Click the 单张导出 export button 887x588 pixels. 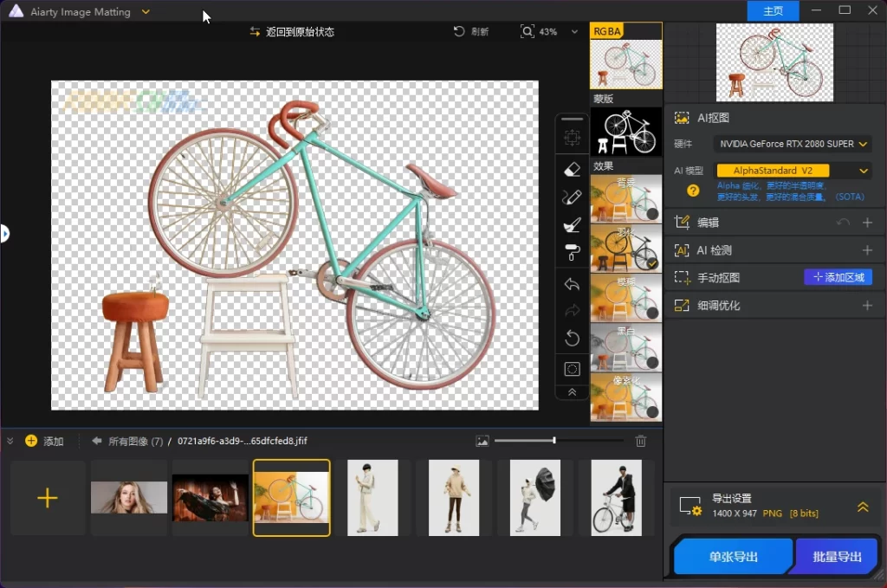coord(733,557)
